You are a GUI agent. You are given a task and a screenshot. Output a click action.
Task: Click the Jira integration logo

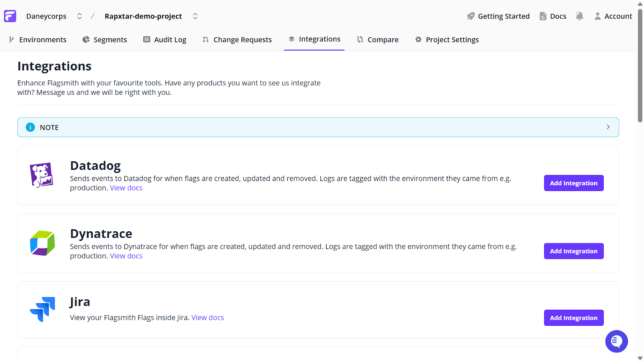tap(42, 309)
